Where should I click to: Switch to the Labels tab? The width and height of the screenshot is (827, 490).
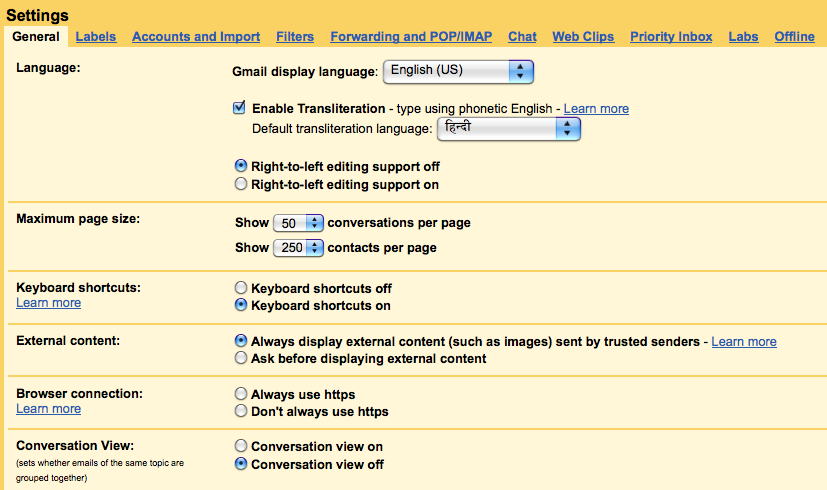point(96,37)
